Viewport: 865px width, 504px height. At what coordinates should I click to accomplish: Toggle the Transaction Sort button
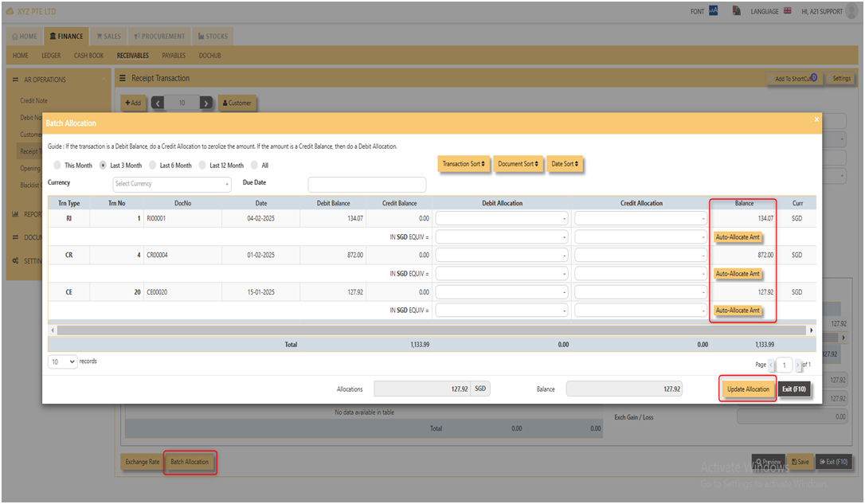coord(464,164)
